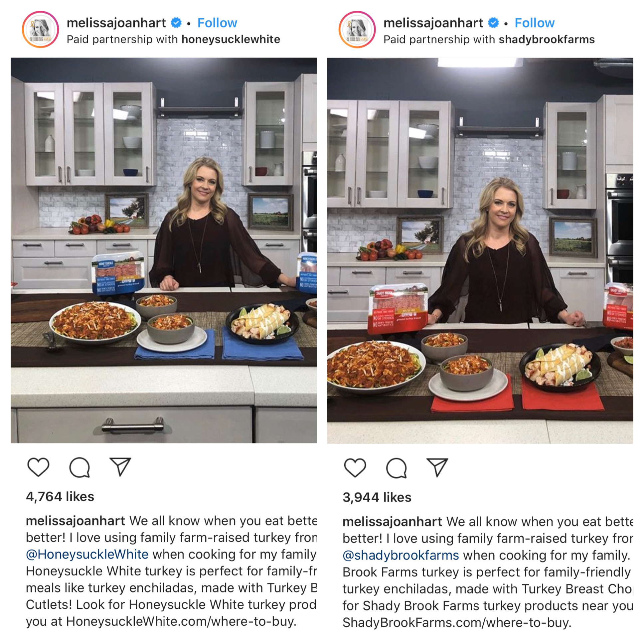Open profile picture on the right post
Screen dimensions: 644x644
pos(357,29)
